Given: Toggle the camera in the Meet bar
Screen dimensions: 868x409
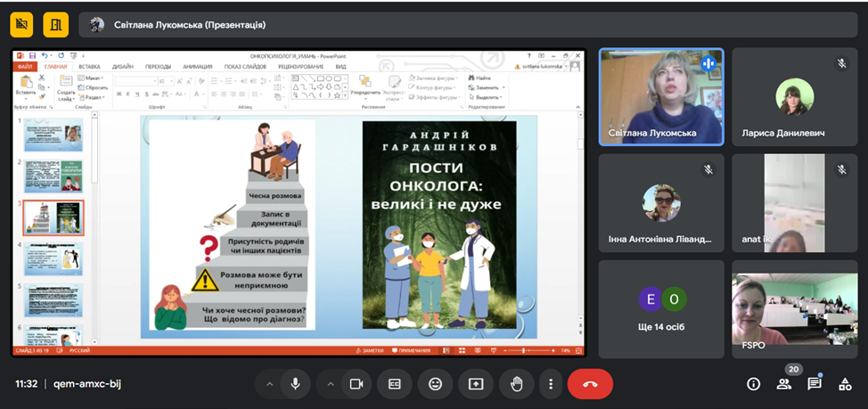Looking at the screenshot, I should click(x=356, y=384).
